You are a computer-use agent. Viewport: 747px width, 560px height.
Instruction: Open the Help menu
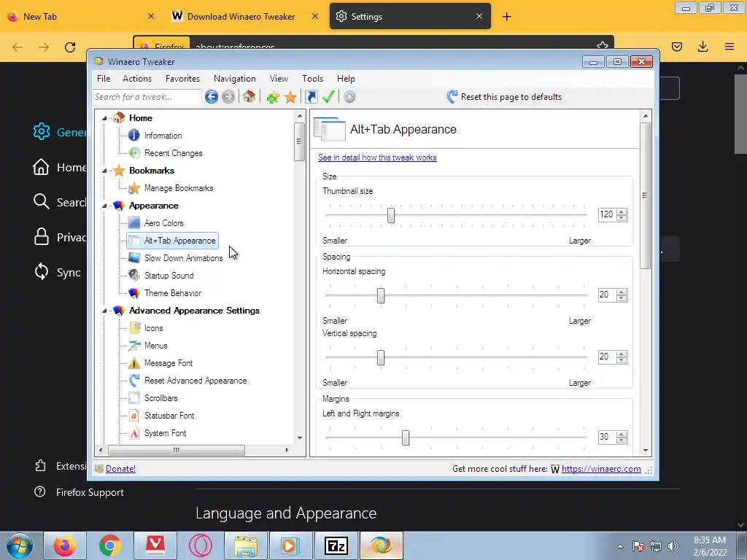pyautogui.click(x=346, y=79)
